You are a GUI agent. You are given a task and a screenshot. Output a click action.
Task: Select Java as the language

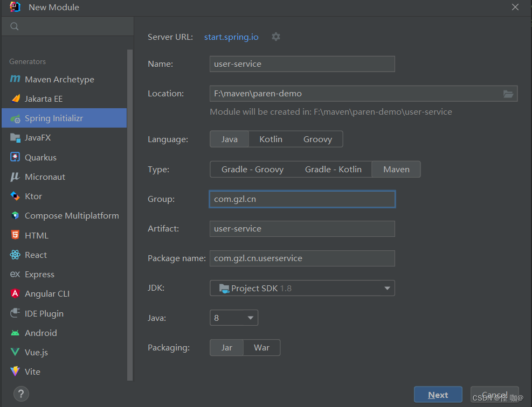pos(230,139)
